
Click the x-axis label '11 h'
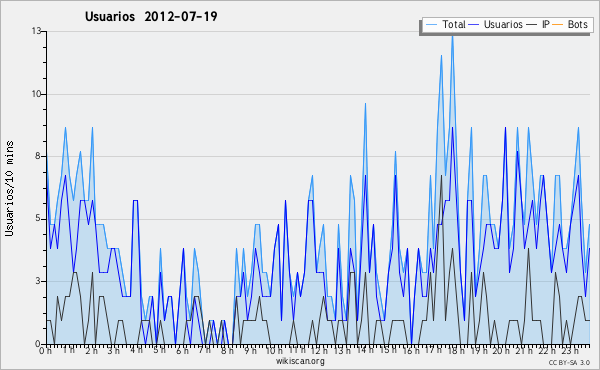coord(297,350)
